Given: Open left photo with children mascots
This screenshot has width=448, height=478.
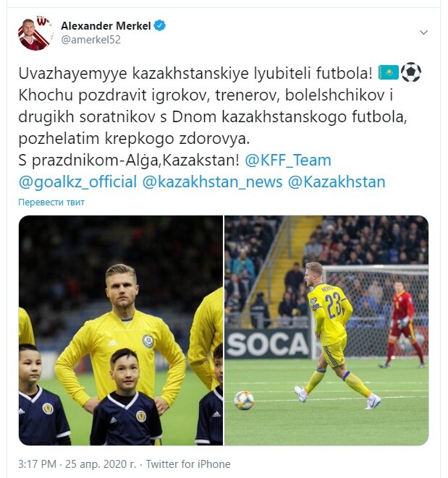Looking at the screenshot, I should coord(121,330).
